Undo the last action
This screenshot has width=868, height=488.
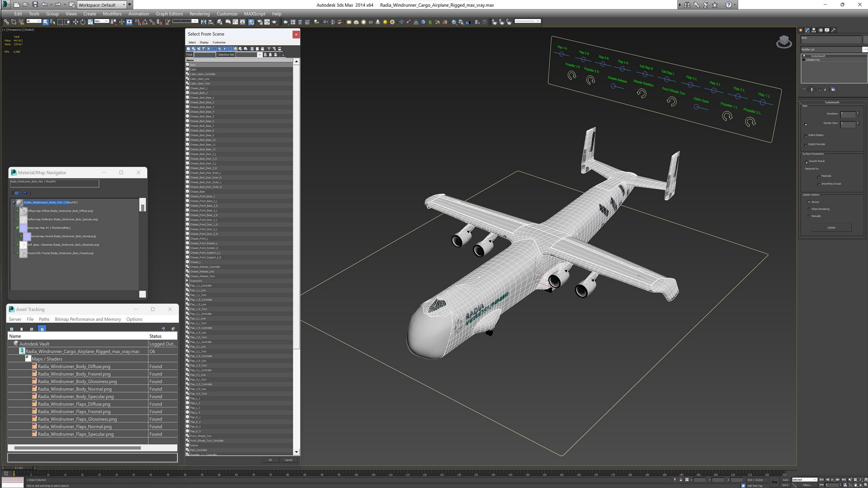[x=44, y=5]
